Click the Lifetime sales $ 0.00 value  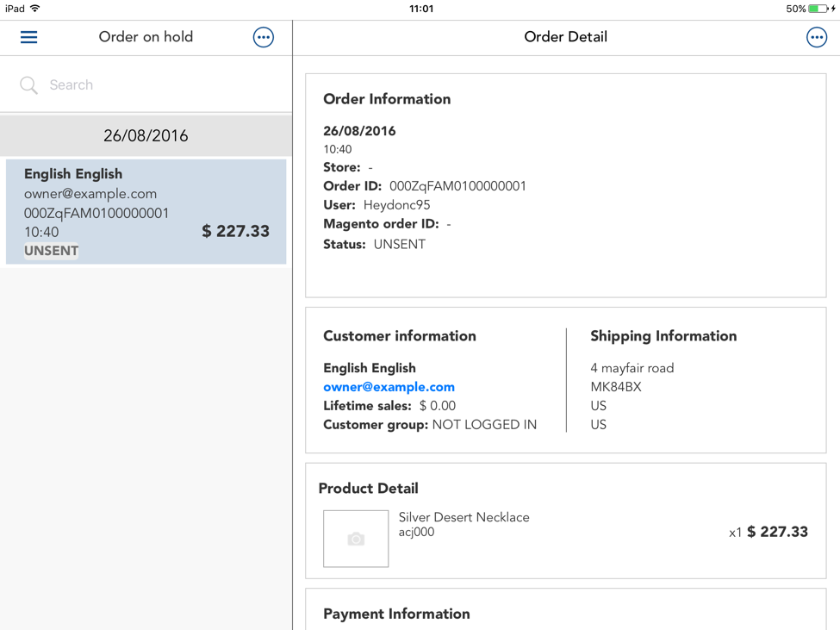coord(438,406)
